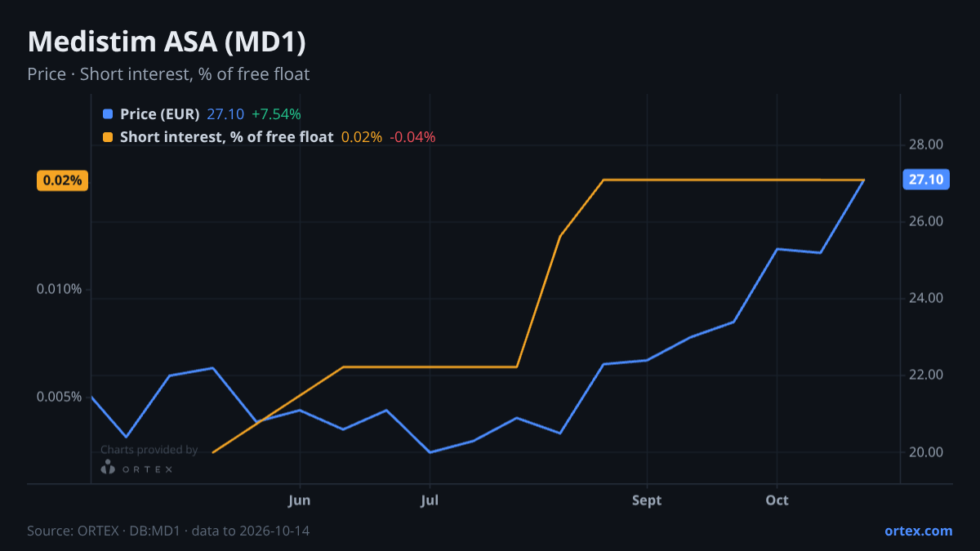
Task: Click the 27.10 price value in legend
Action: click(x=225, y=114)
